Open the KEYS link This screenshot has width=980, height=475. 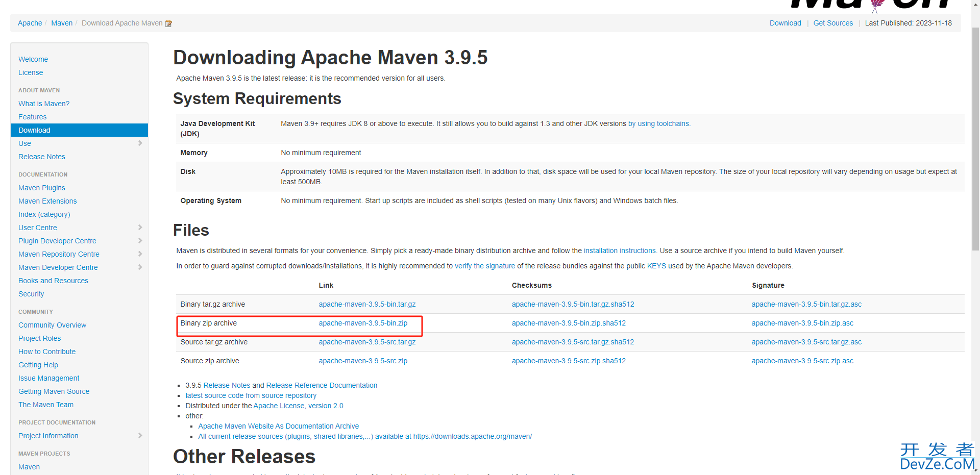coord(656,266)
